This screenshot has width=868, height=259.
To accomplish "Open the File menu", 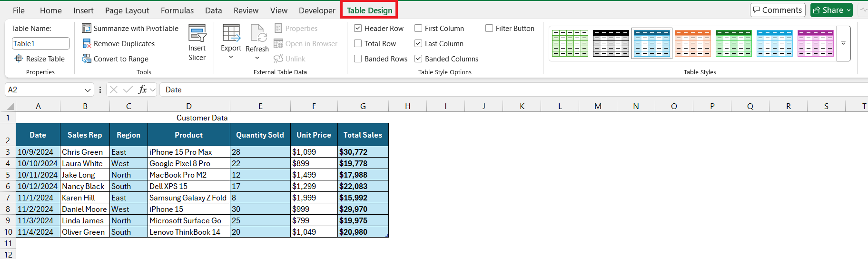I will coord(19,10).
